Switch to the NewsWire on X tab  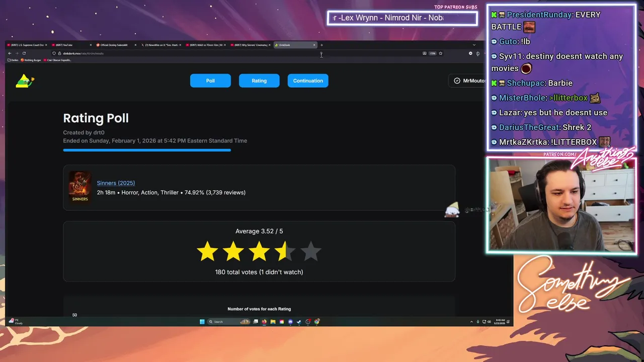click(x=161, y=45)
